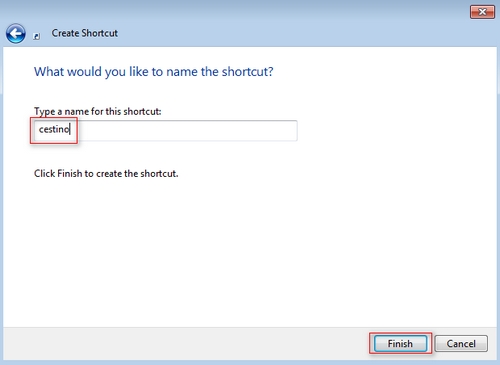Click the blank white area below the instructions

tap(250, 253)
